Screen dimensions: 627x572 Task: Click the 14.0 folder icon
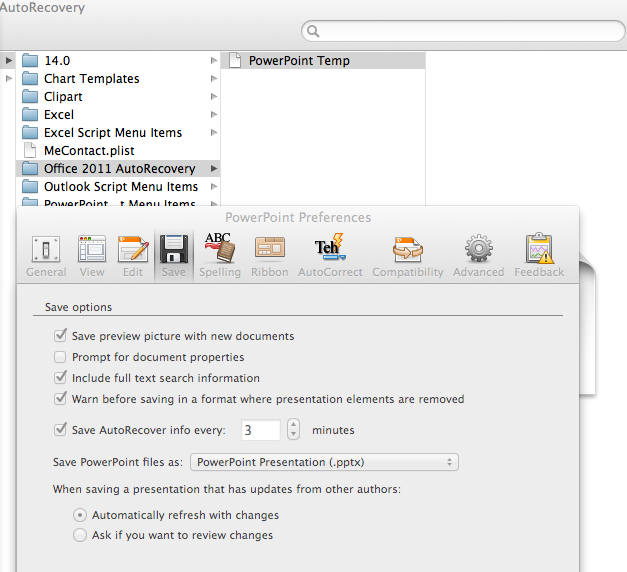30,61
